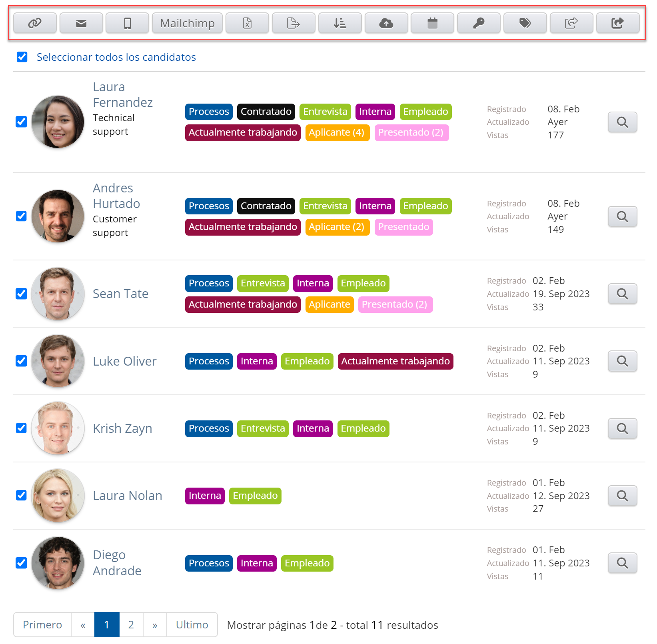657x644 pixels.
Task: Jump to the 'Ultimo' page
Action: [192, 625]
